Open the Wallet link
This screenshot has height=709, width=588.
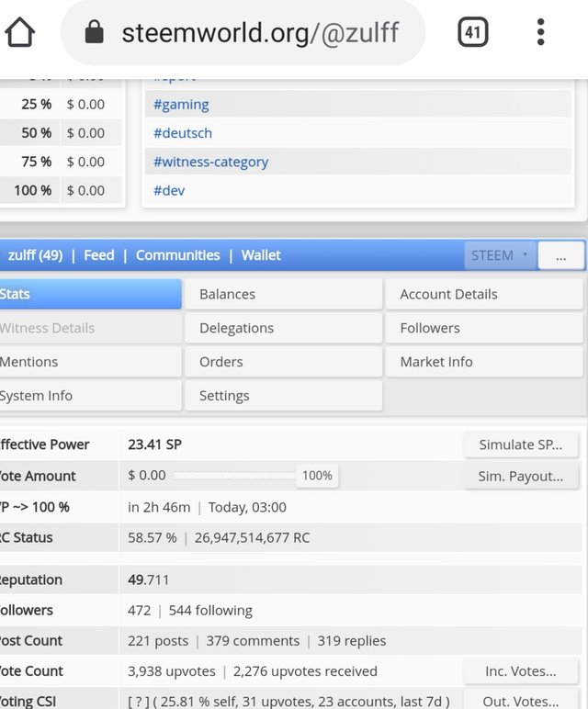[261, 255]
